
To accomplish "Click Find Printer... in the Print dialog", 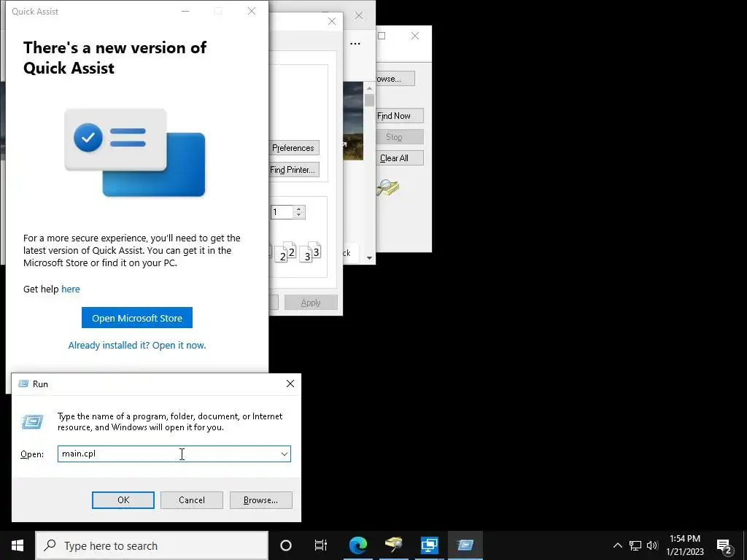I will [x=293, y=169].
